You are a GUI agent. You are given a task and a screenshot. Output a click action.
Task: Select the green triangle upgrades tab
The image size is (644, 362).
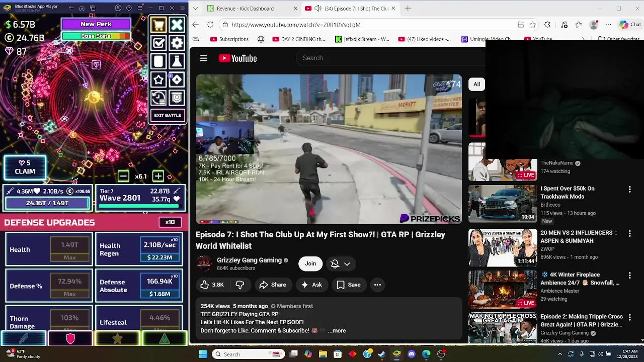coord(165,339)
